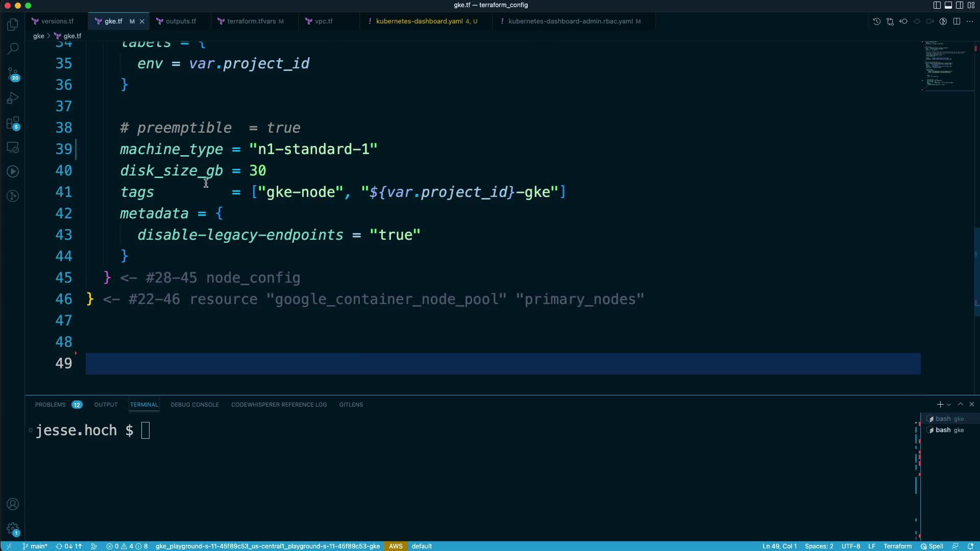Open the editor More Actions ellipsis menu
The image size is (980, 551).
click(970, 21)
